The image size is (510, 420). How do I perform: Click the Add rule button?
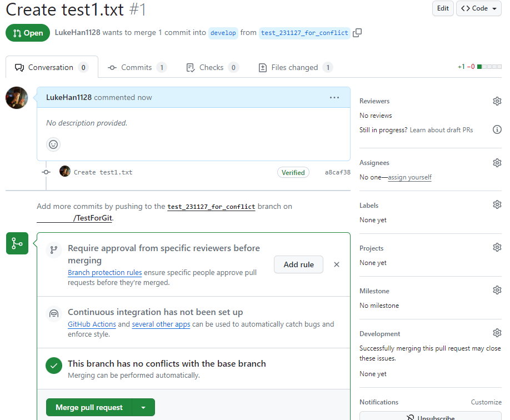[x=298, y=264]
